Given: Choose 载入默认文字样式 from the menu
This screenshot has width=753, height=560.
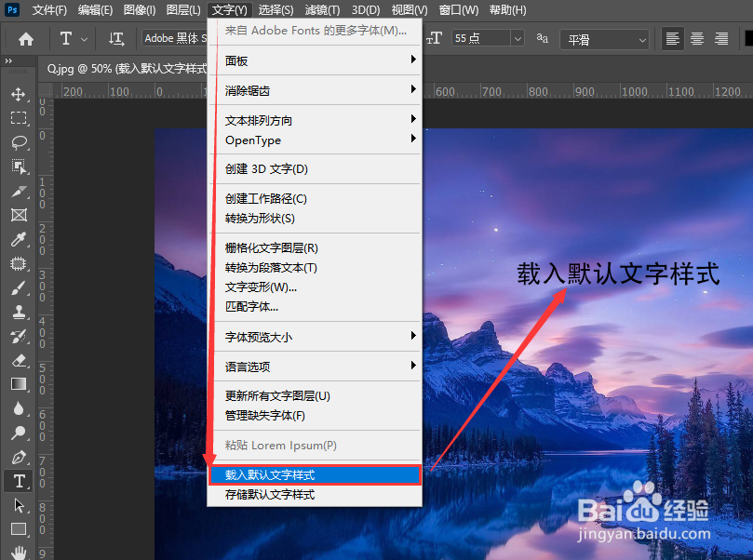Looking at the screenshot, I should [270, 474].
